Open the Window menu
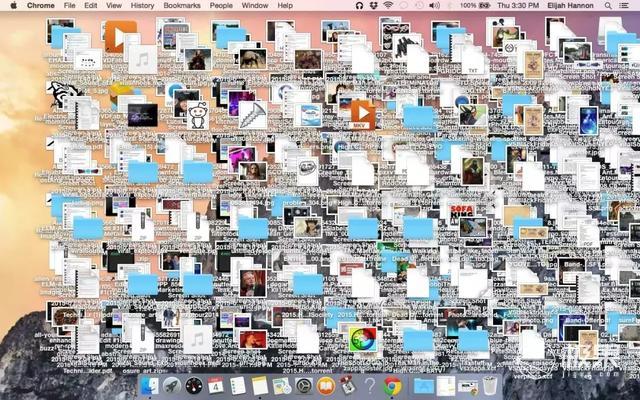640x400 pixels. pyautogui.click(x=255, y=5)
